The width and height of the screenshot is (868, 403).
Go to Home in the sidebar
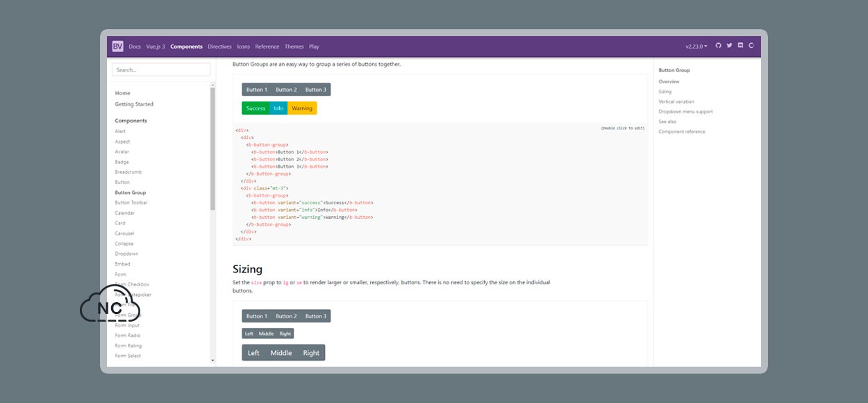(122, 93)
